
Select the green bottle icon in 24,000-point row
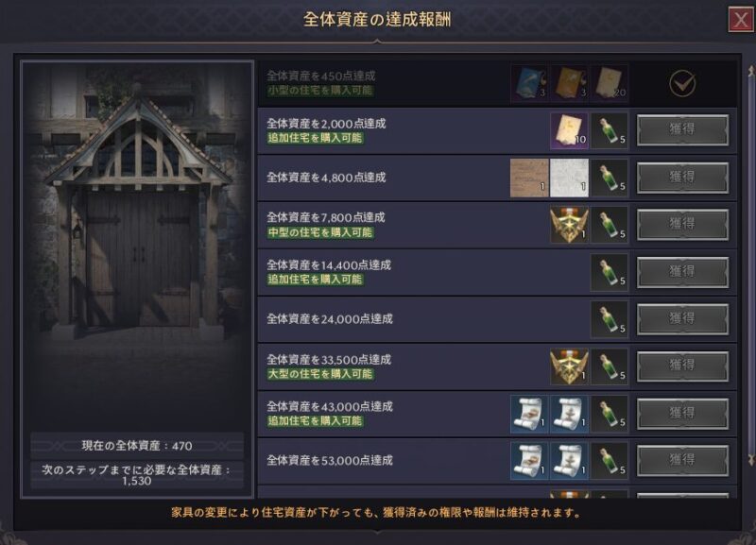[610, 319]
